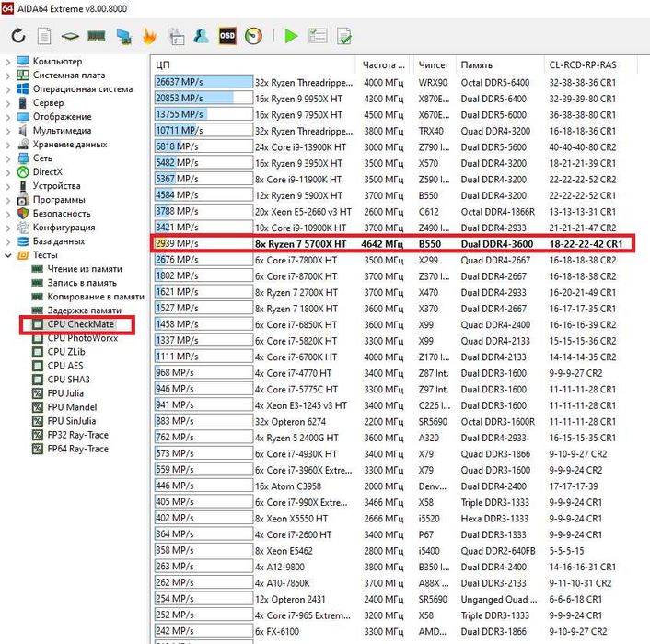Launch the stability test flame icon
Image resolution: width=650 pixels, height=644 pixels.
pyautogui.click(x=149, y=36)
